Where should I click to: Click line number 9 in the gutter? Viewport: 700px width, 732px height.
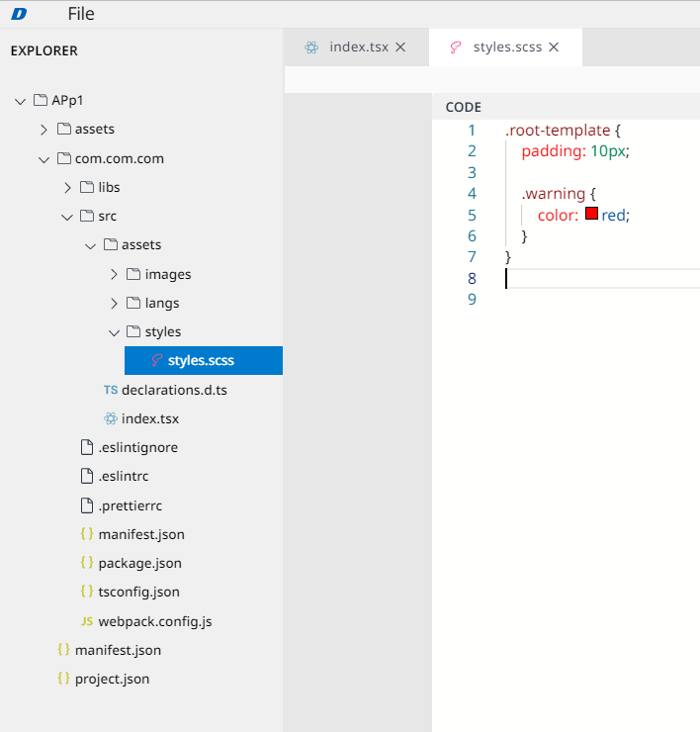pyautogui.click(x=472, y=300)
